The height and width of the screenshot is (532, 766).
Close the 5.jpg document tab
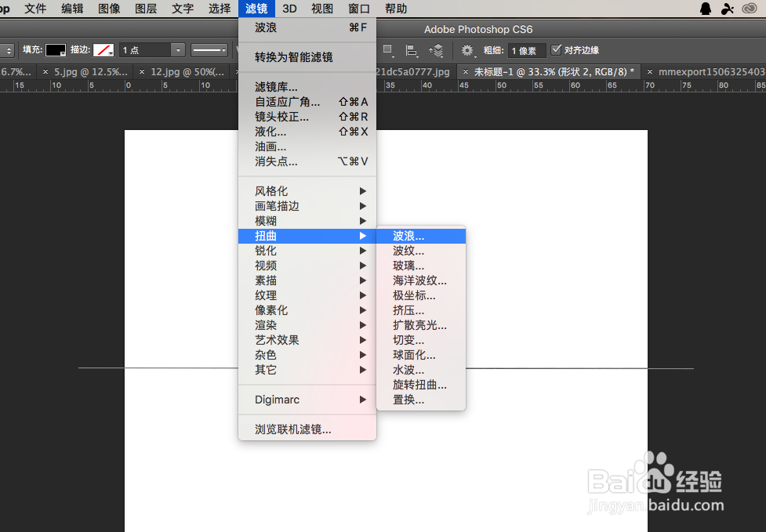(45, 72)
